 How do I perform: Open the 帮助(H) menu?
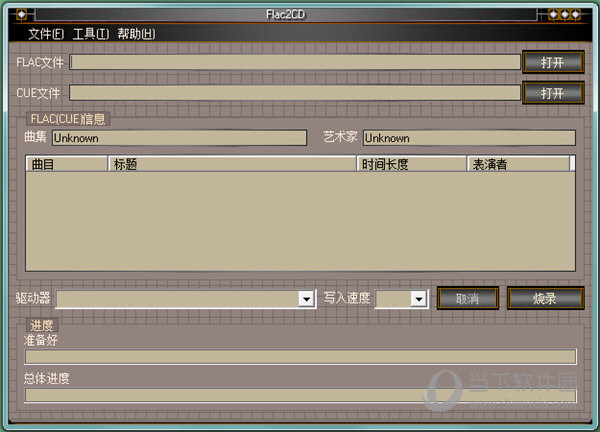(x=136, y=34)
